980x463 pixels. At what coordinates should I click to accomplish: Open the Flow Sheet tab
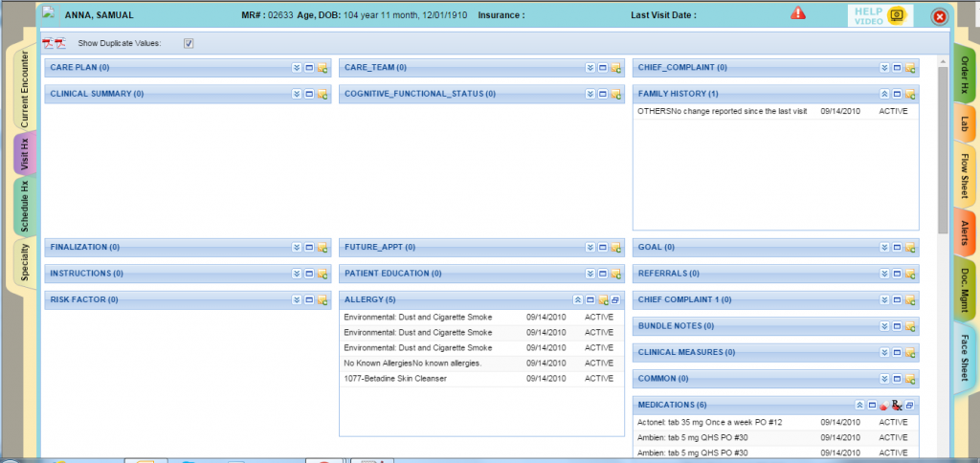[x=965, y=178]
